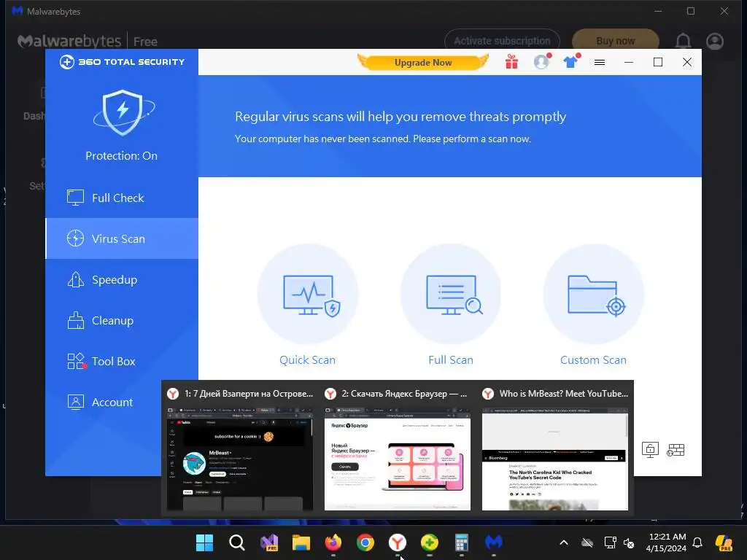Open Malwarebytes account profile icon
The image size is (747, 560).
pos(715,42)
